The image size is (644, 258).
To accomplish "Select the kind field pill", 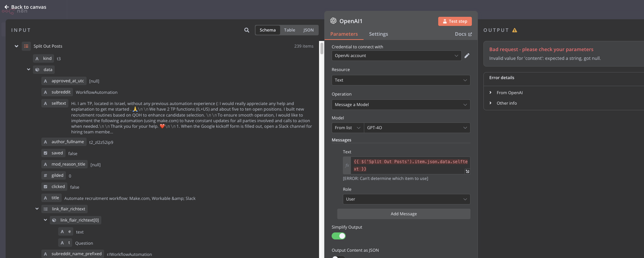I will pyautogui.click(x=43, y=58).
